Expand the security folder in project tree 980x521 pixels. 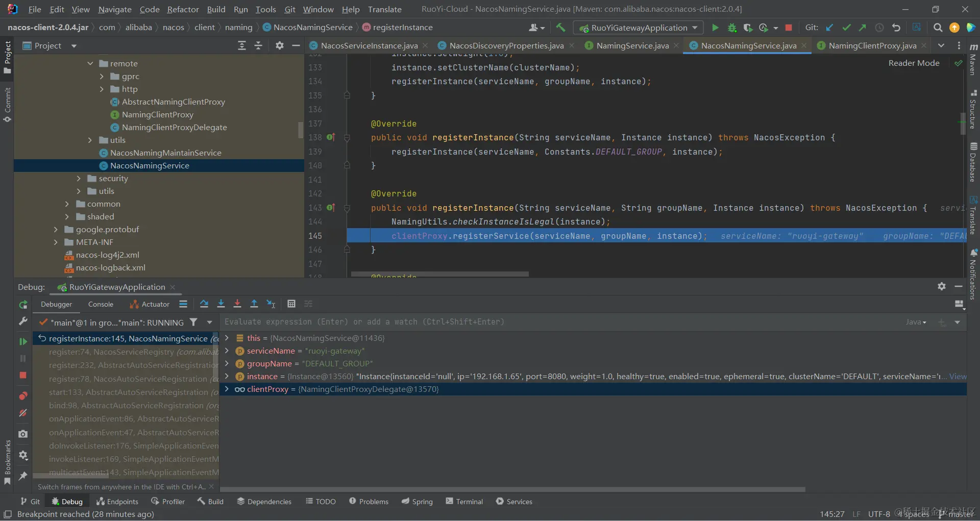pyautogui.click(x=79, y=179)
